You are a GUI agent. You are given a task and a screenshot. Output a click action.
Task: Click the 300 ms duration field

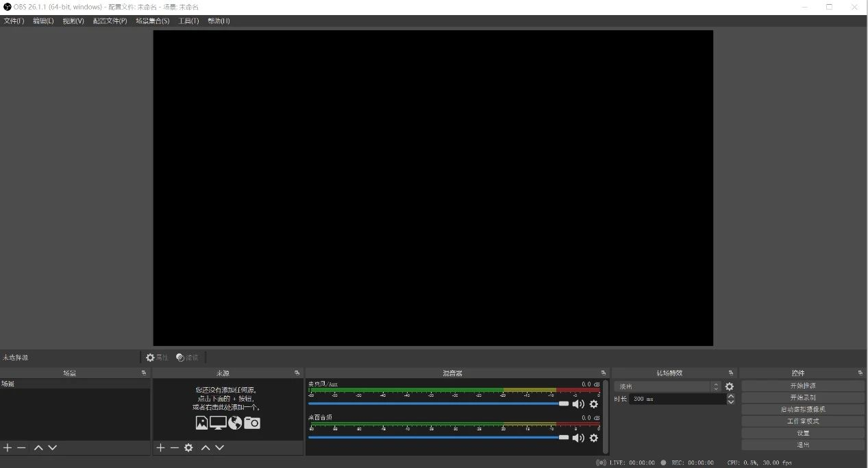(678, 399)
